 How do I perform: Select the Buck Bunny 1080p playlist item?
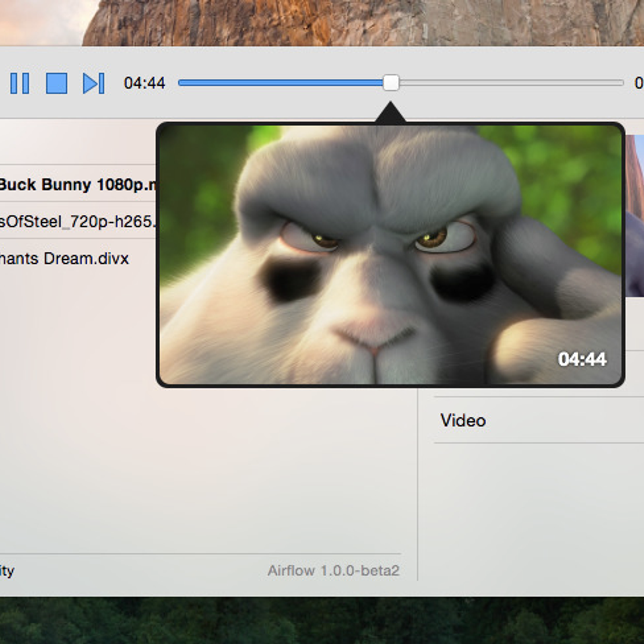[x=78, y=184]
